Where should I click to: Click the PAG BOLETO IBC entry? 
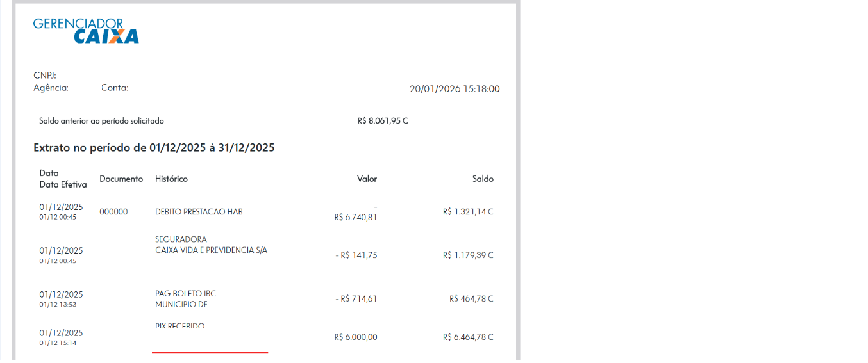coord(185,294)
